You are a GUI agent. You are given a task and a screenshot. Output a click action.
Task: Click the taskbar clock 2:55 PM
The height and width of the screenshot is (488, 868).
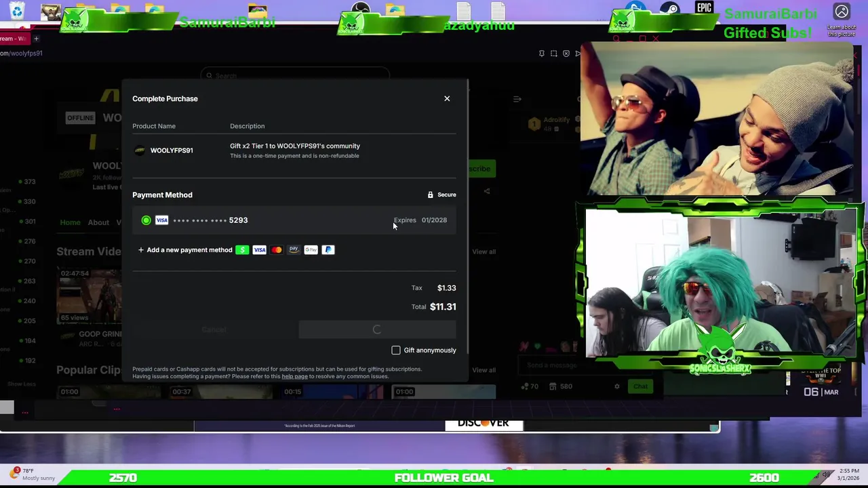pyautogui.click(x=848, y=470)
